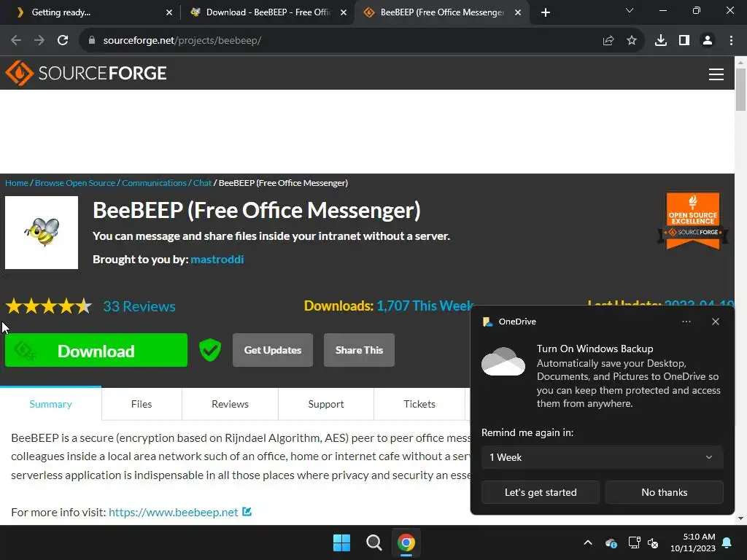The height and width of the screenshot is (560, 747).
Task: Go forward to next page
Action: pyautogui.click(x=39, y=41)
